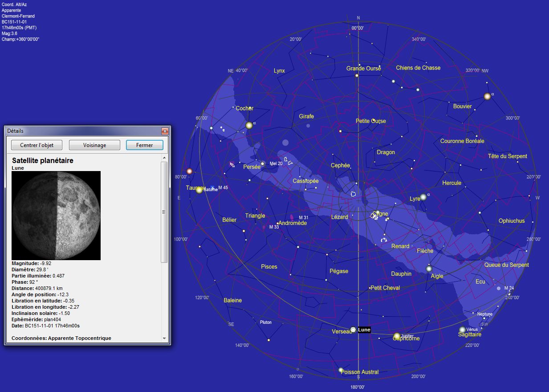Select the bright alpha star in Bouvier
Viewport: 549px width, 392px height.
[x=487, y=96]
